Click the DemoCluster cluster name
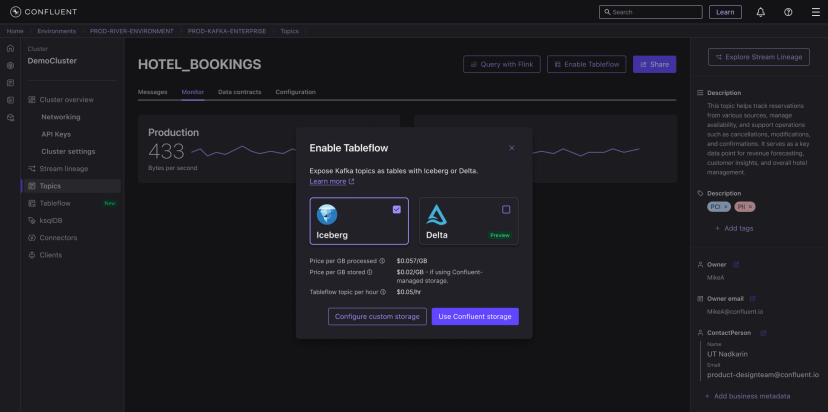The width and height of the screenshot is (828, 412). 52,61
